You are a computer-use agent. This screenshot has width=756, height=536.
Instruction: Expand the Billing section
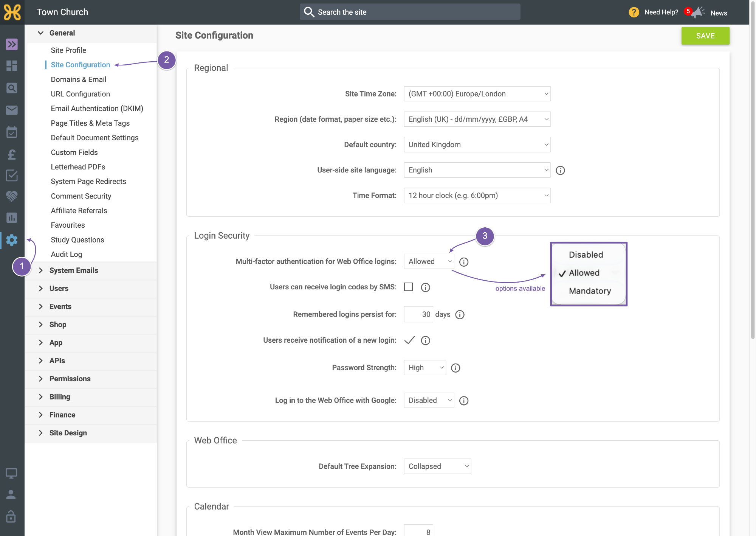click(x=91, y=397)
